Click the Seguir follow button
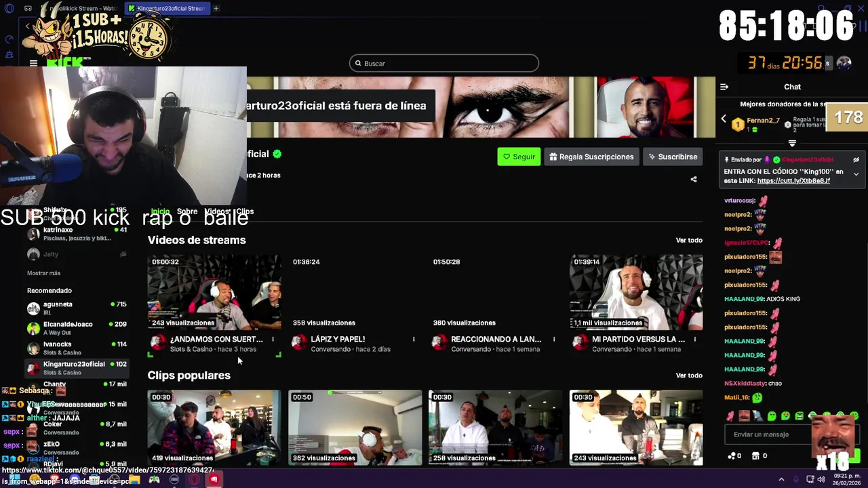868x488 pixels. (519, 157)
